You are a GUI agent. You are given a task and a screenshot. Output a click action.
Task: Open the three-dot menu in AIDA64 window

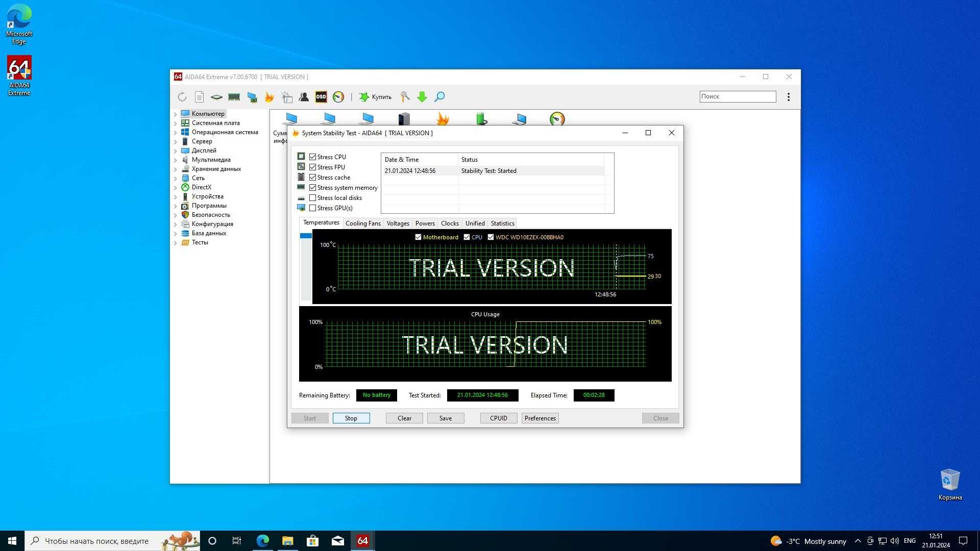pyautogui.click(x=789, y=97)
